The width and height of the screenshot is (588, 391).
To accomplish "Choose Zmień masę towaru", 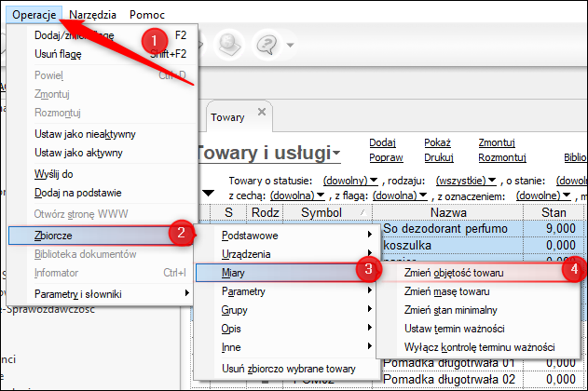I will (479, 291).
